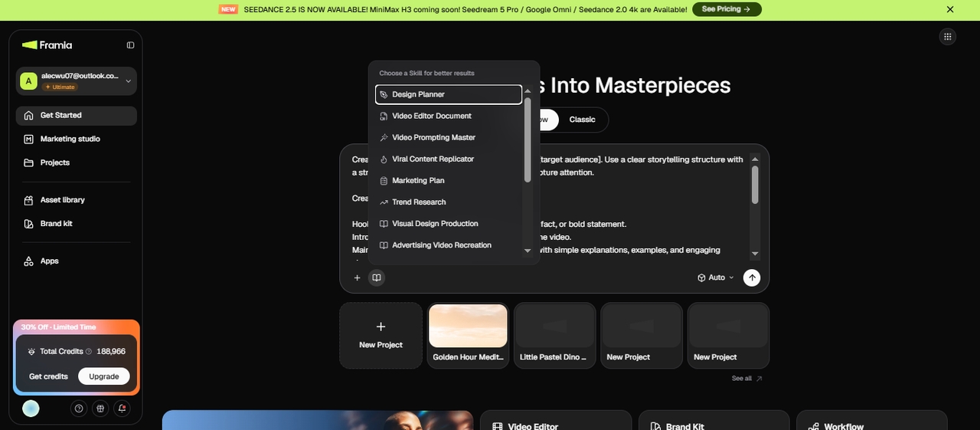Toggle the skills book icon in prompt box
The image size is (980, 430).
point(376,277)
